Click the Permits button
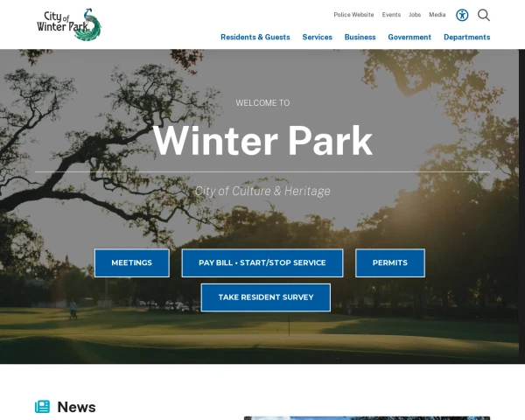Screen dimensions: 525x420 coord(390,262)
